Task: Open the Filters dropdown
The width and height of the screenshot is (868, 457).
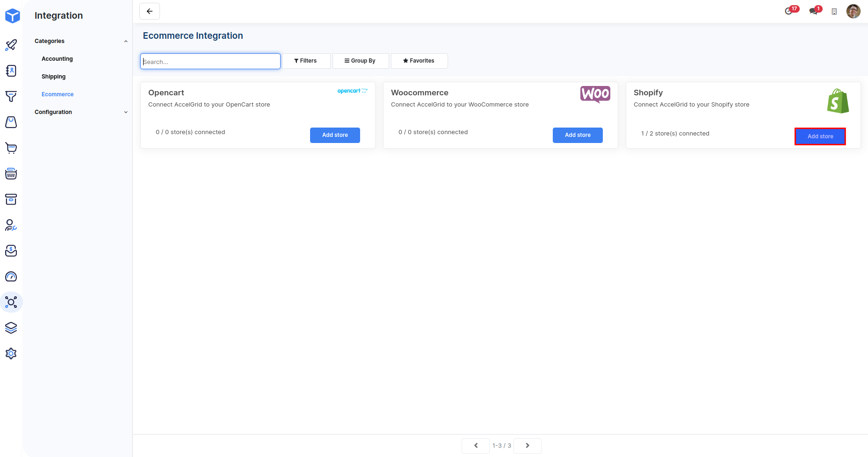Action: (306, 61)
